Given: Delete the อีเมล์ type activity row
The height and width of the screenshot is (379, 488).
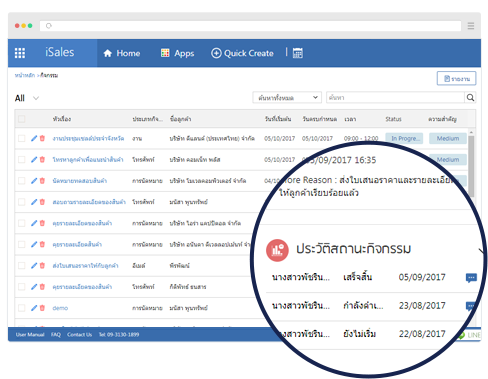Looking at the screenshot, I should coord(42,266).
